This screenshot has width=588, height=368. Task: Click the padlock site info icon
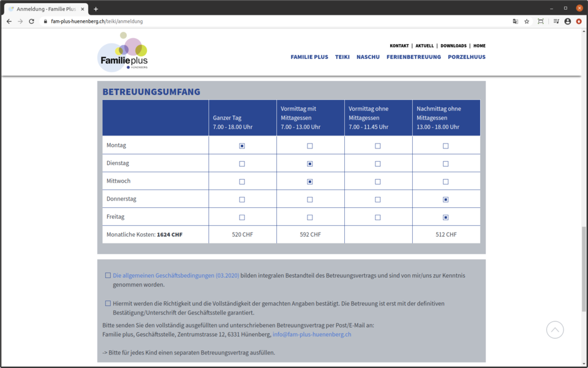pyautogui.click(x=45, y=21)
